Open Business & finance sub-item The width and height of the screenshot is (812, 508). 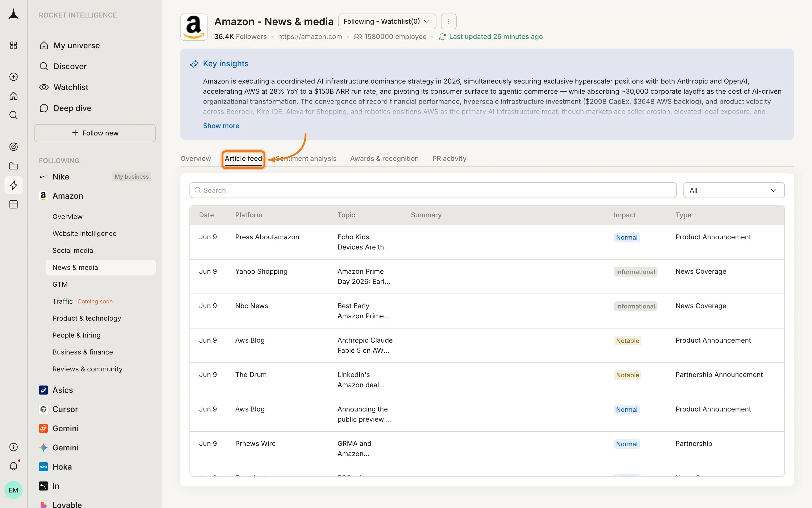click(83, 352)
